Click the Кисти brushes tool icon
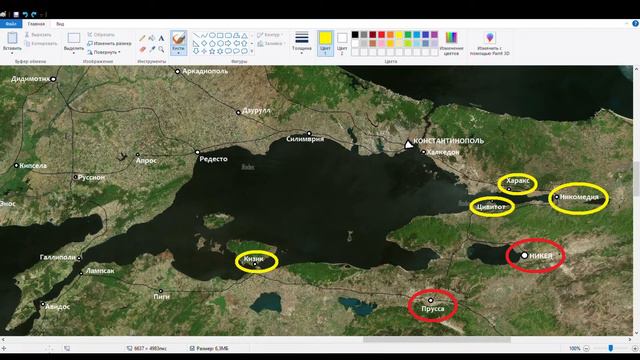The width and height of the screenshot is (640, 360). point(178,39)
